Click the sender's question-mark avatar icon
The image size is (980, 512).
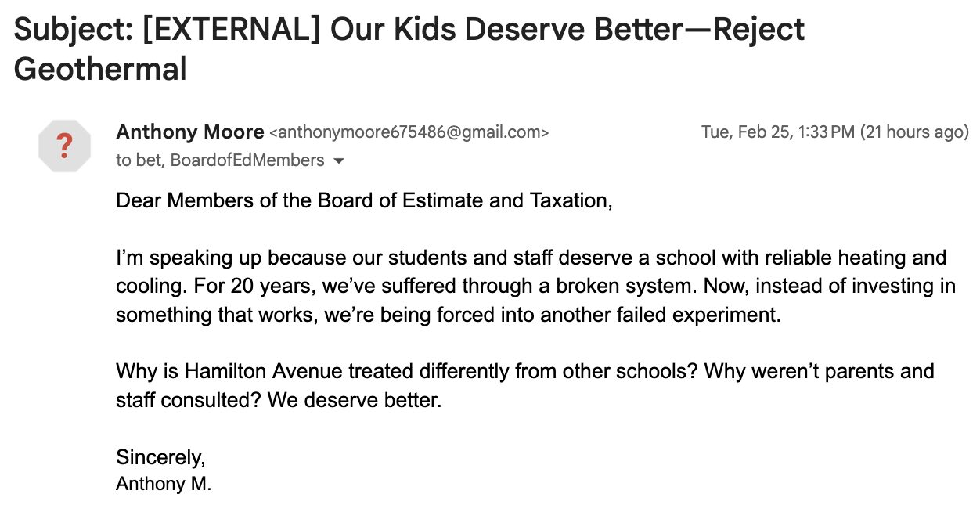64,146
